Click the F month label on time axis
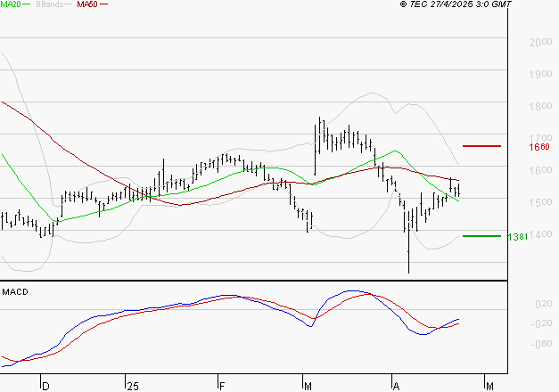Viewport: 559px width, 392px height. click(x=222, y=387)
